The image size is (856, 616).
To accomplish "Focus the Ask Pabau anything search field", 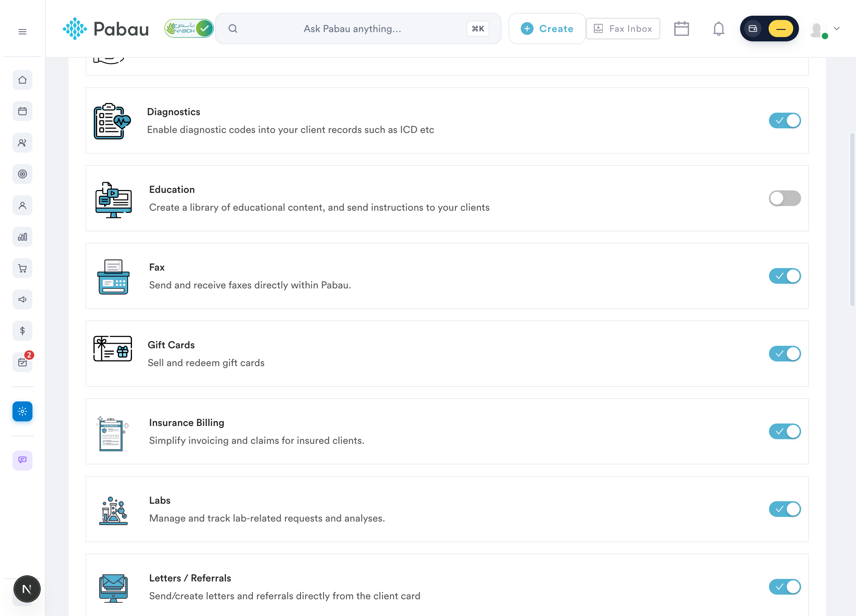I will tap(358, 29).
